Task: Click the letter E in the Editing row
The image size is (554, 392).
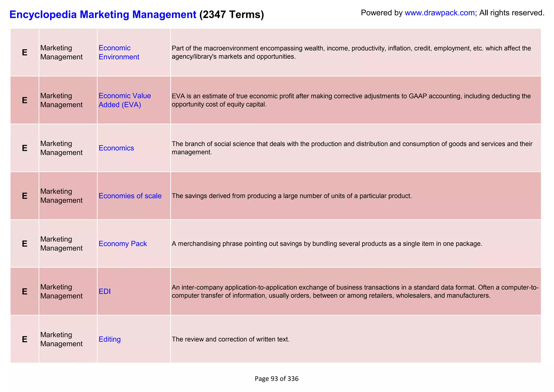Action: pos(25,339)
